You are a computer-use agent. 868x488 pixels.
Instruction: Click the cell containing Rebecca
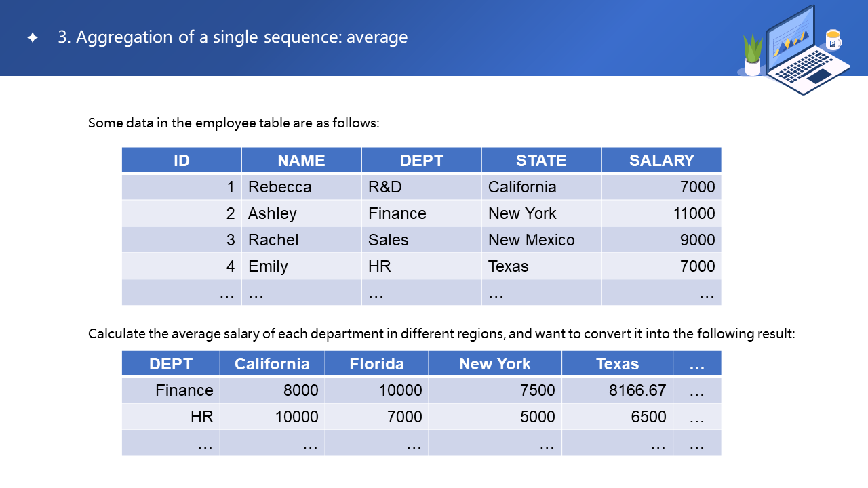tap(280, 187)
